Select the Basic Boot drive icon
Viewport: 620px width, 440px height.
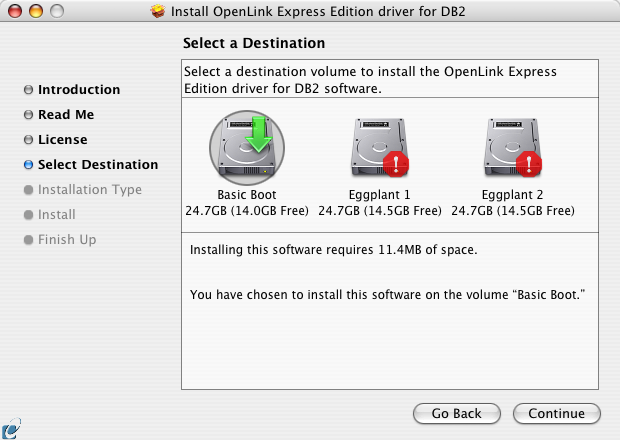247,147
